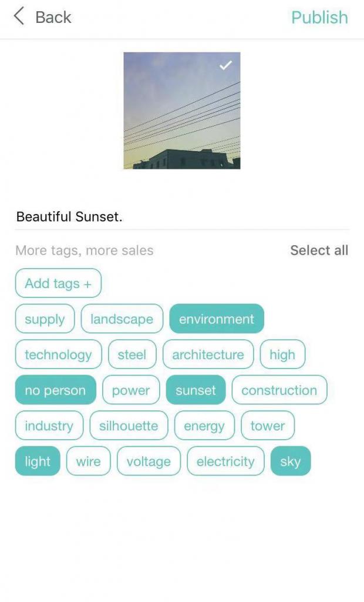Viewport: 364px width, 602px height.
Task: Select the silhouette tag
Action: (129, 426)
